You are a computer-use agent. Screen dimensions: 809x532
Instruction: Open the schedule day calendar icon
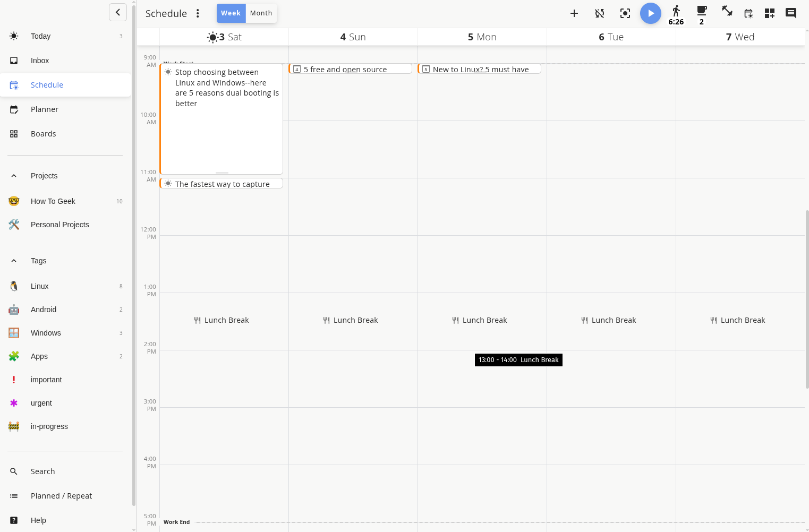pyautogui.click(x=748, y=13)
